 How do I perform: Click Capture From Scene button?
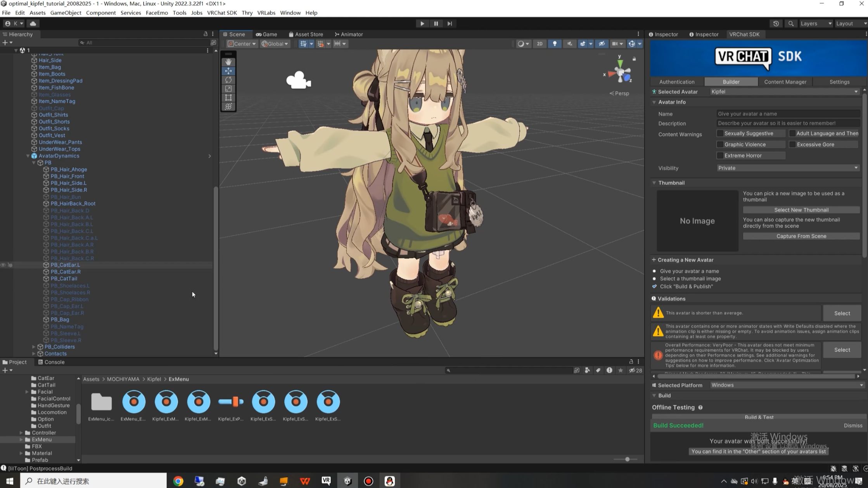tap(801, 236)
